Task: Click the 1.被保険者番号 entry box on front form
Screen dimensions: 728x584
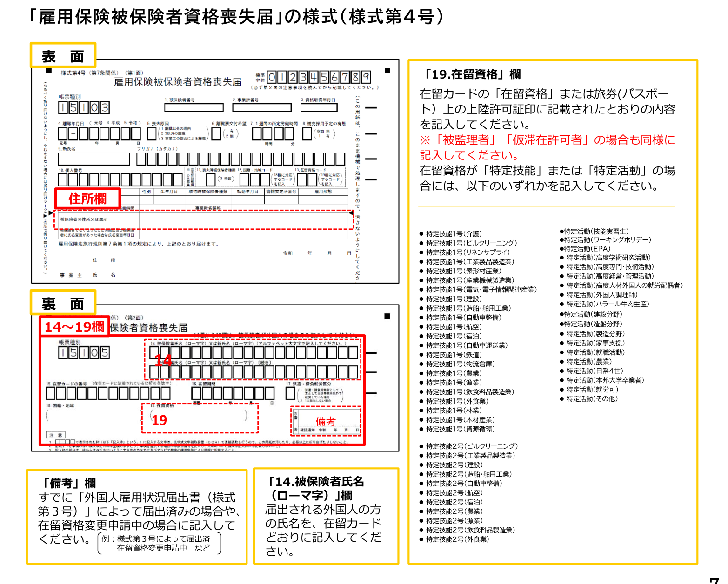Action: point(194,107)
